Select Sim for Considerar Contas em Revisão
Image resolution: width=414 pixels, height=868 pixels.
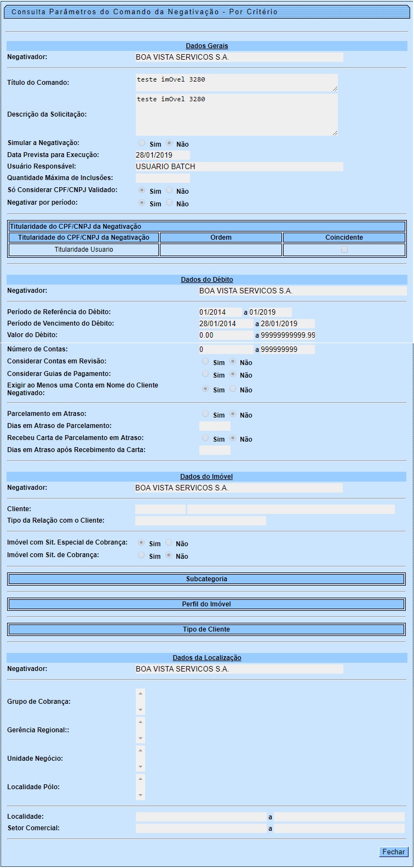(x=205, y=362)
